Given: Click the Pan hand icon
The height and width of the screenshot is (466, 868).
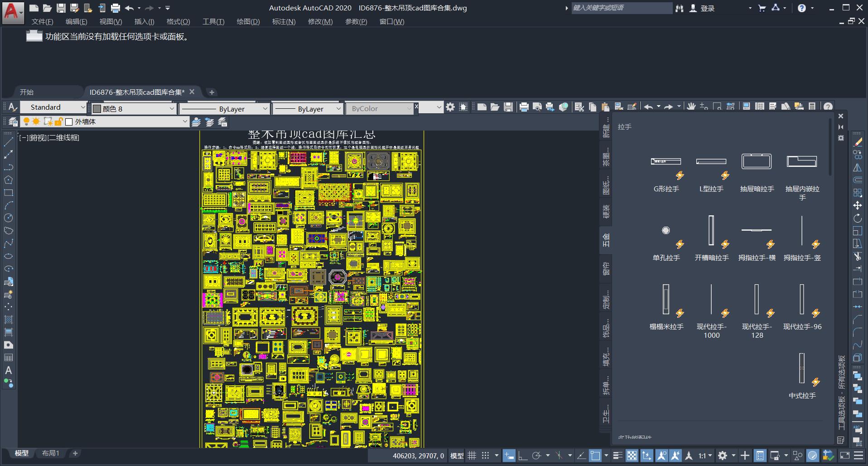Looking at the screenshot, I should 691,107.
